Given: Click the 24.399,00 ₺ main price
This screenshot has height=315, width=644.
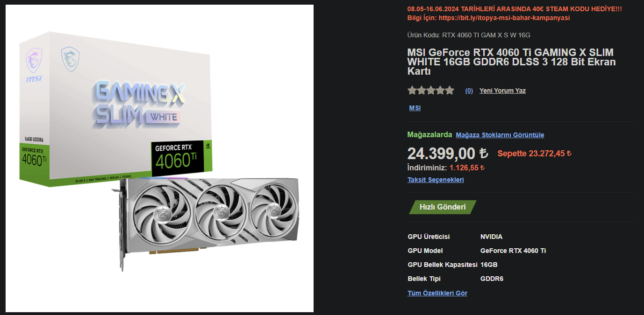Looking at the screenshot, I should pyautogui.click(x=448, y=153).
